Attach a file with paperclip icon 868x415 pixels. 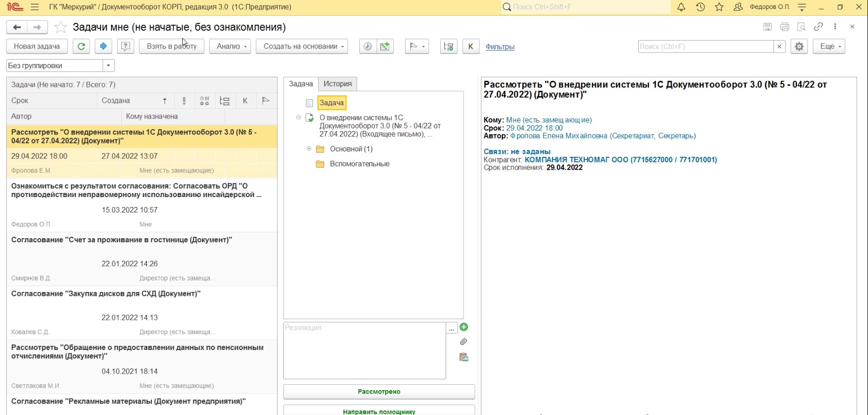(x=464, y=342)
